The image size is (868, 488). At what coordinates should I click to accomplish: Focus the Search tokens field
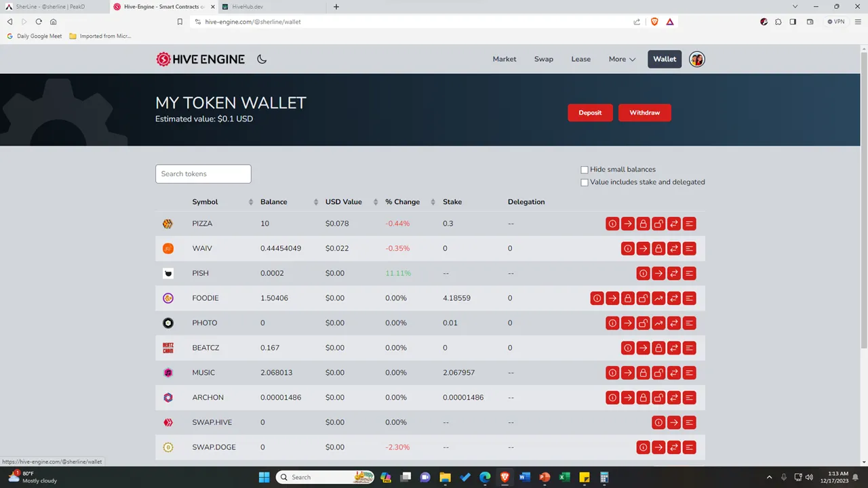click(203, 174)
